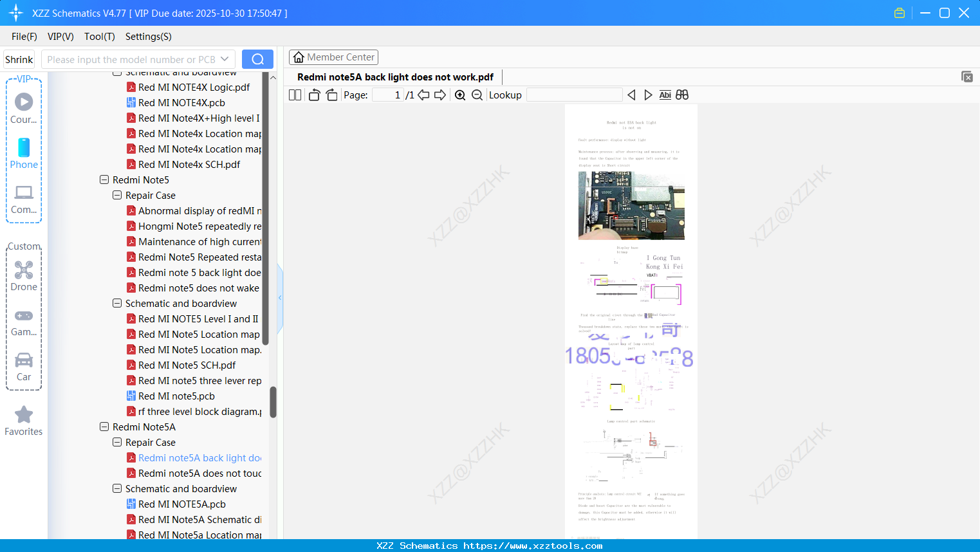Viewport: 980px width, 552px height.
Task: Open Red MI note5 three lever file
Action: [194, 381]
